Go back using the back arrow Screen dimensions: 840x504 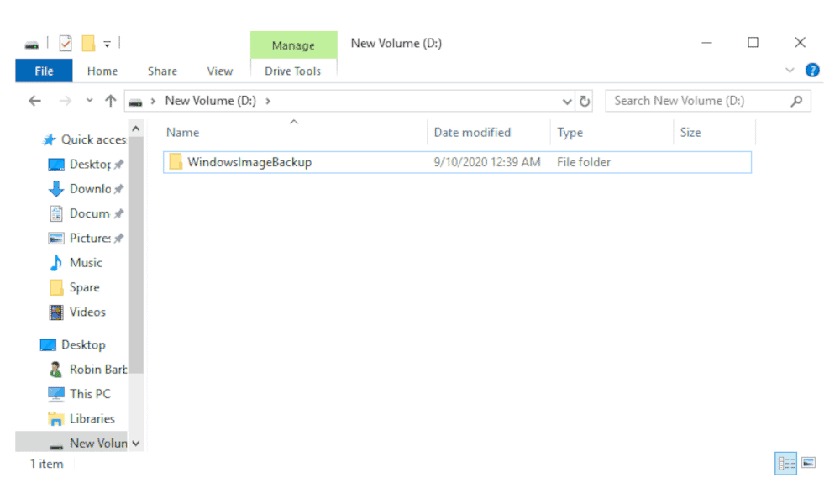tap(34, 101)
